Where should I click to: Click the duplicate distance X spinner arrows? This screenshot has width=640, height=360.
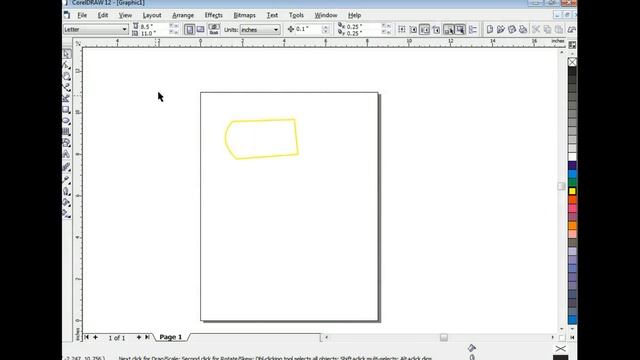[386, 26]
